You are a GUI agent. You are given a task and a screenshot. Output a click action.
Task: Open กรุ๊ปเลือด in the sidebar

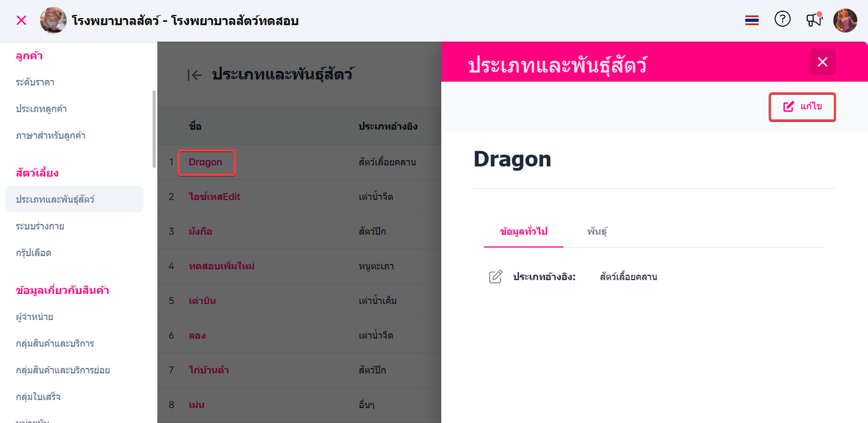point(33,252)
